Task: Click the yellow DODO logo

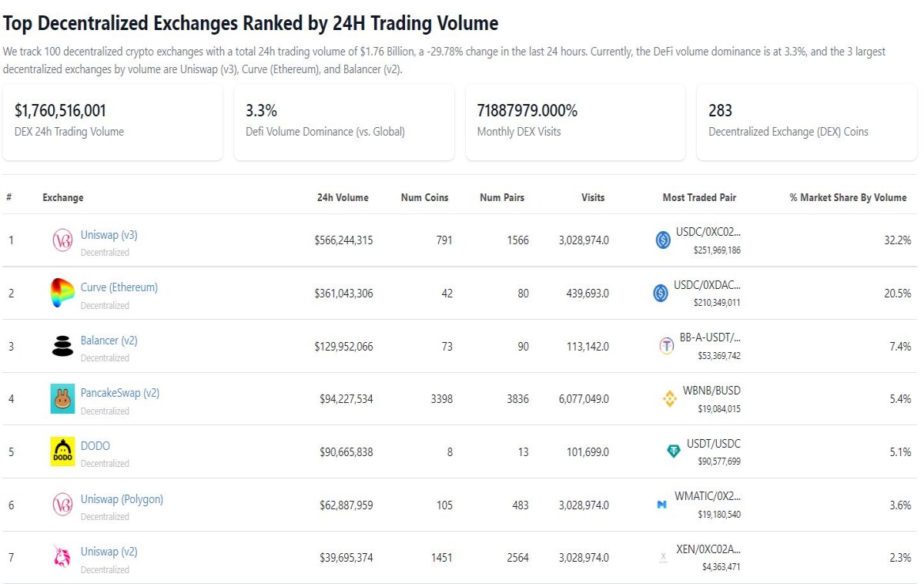Action: click(x=62, y=451)
